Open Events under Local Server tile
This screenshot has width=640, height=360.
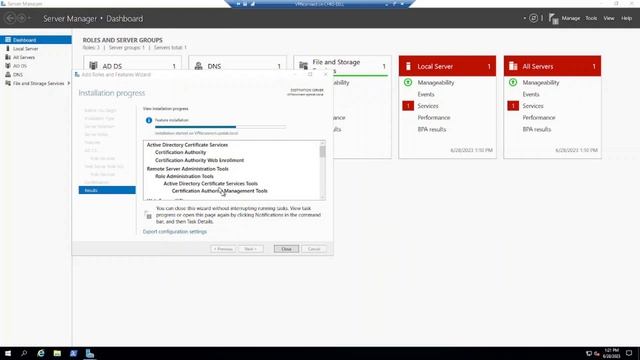(426, 94)
